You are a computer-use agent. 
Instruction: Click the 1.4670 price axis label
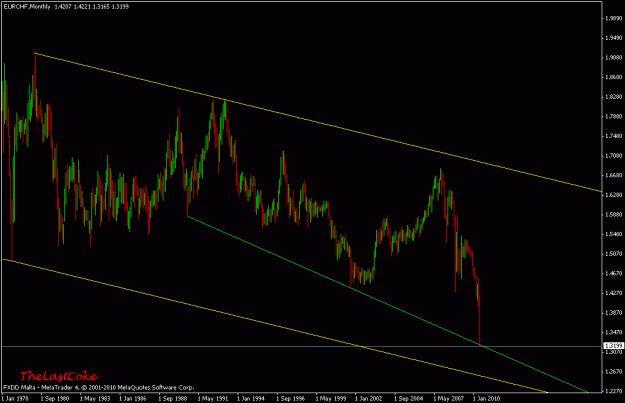point(614,273)
